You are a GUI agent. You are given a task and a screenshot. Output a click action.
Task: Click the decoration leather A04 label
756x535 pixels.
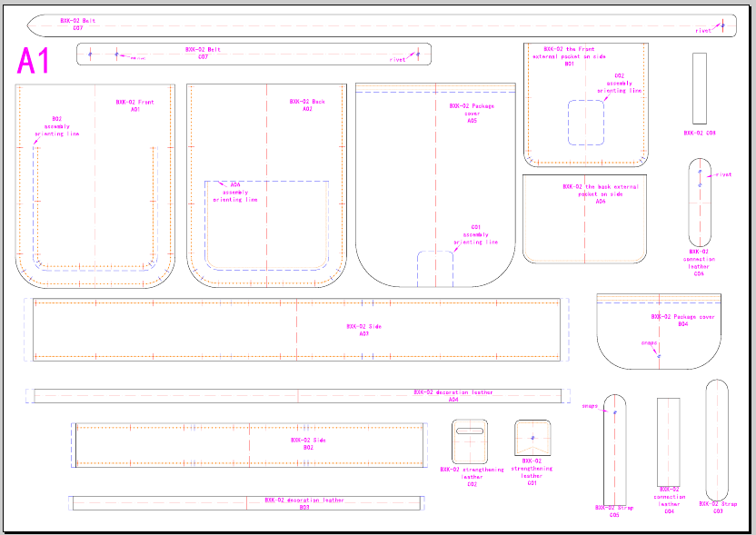click(x=453, y=395)
